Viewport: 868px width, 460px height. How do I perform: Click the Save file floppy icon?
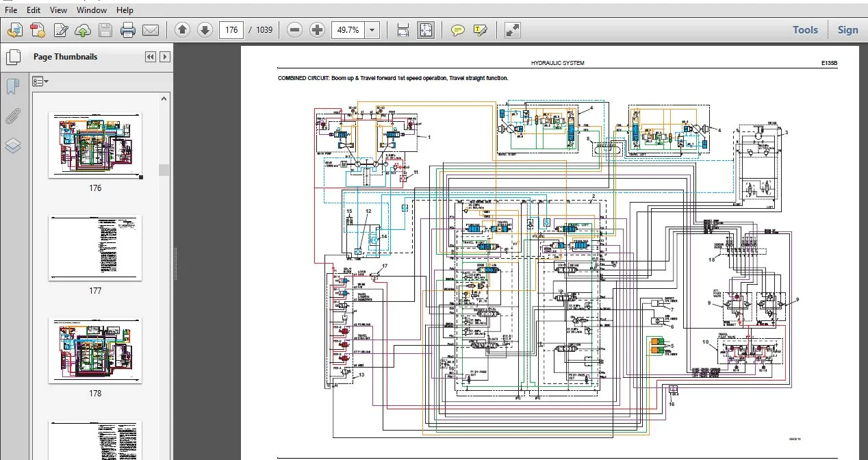pos(105,30)
